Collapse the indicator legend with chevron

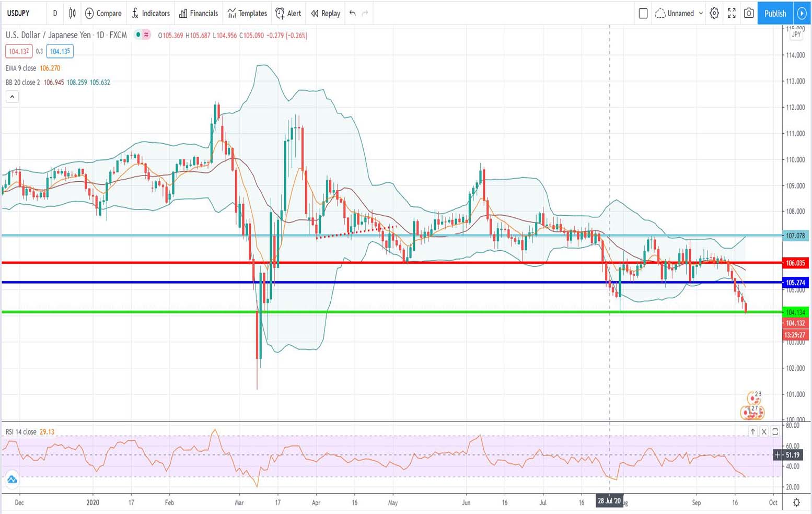[x=12, y=97]
